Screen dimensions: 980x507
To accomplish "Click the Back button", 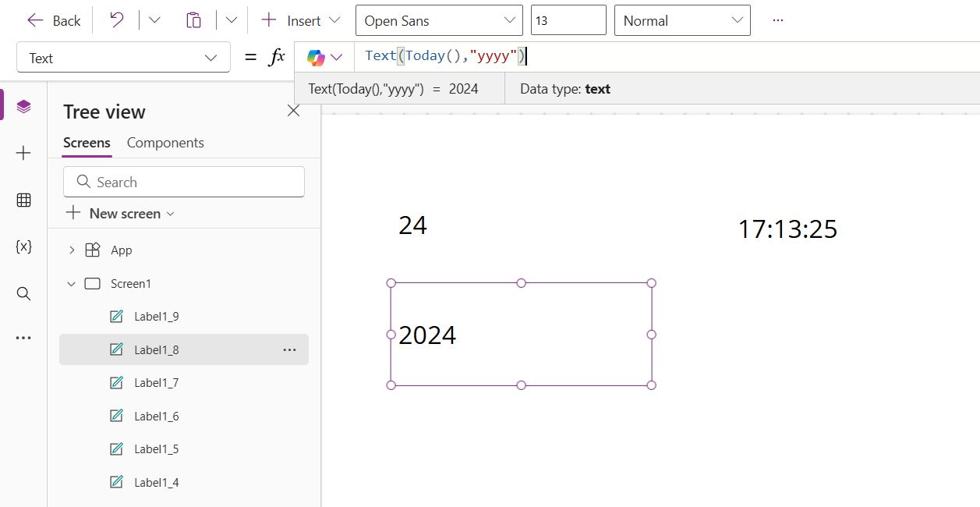I will point(53,19).
